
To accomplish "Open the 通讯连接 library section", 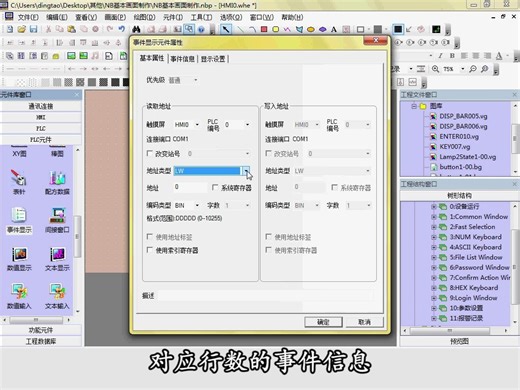I will (41, 106).
